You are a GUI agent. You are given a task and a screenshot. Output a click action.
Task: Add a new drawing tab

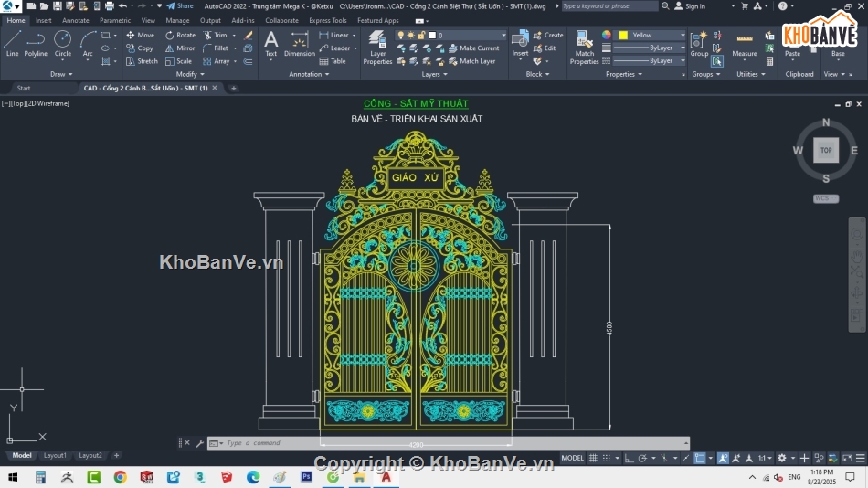[233, 88]
